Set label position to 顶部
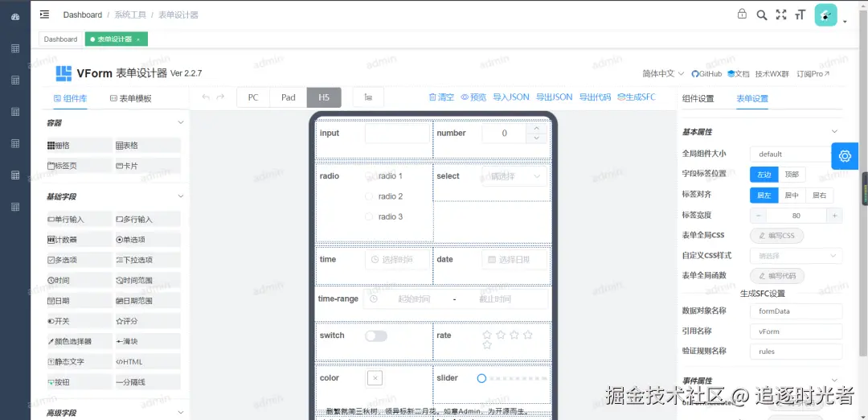This screenshot has height=420, width=868. 792,175
